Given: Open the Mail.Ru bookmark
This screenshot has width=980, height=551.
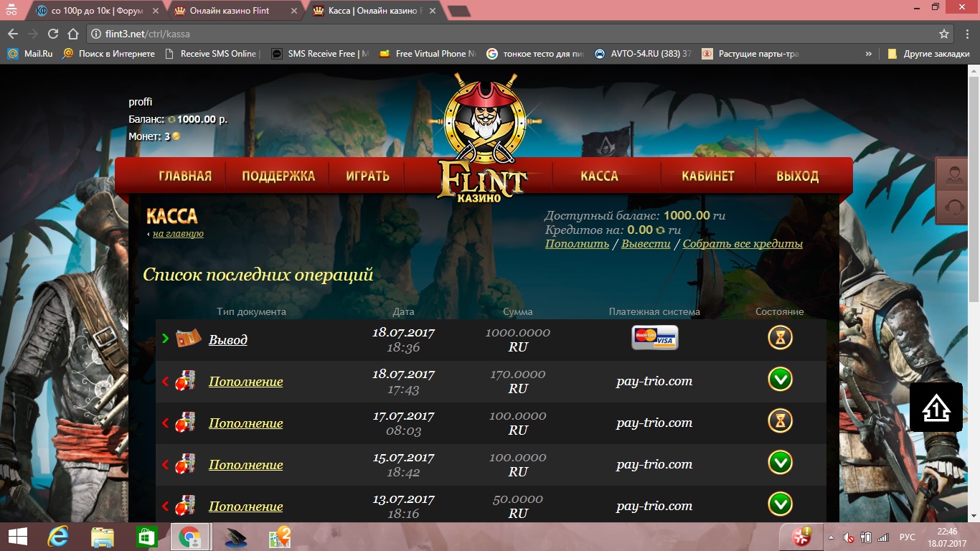Looking at the screenshot, I should [30, 54].
